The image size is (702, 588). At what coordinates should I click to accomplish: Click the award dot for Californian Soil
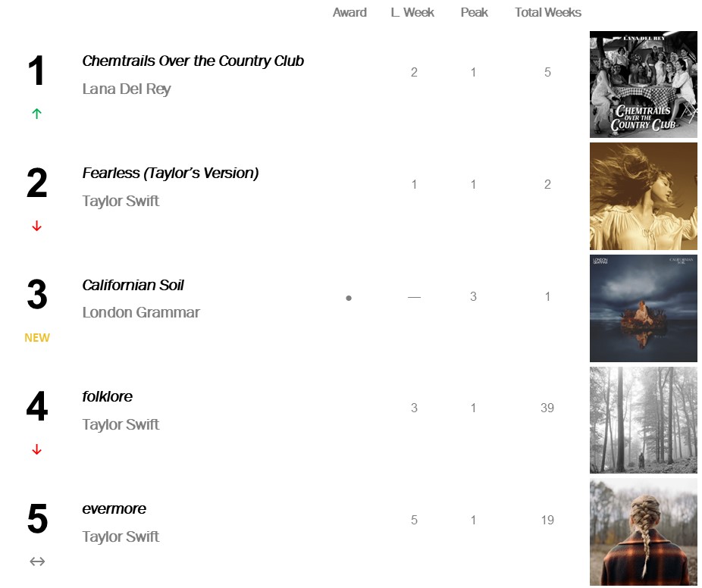349,299
